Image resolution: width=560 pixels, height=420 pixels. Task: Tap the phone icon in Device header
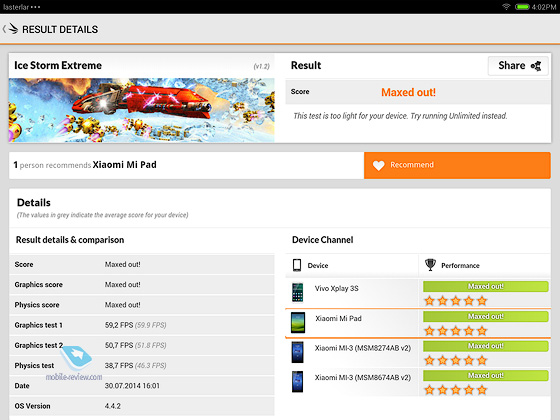297,265
